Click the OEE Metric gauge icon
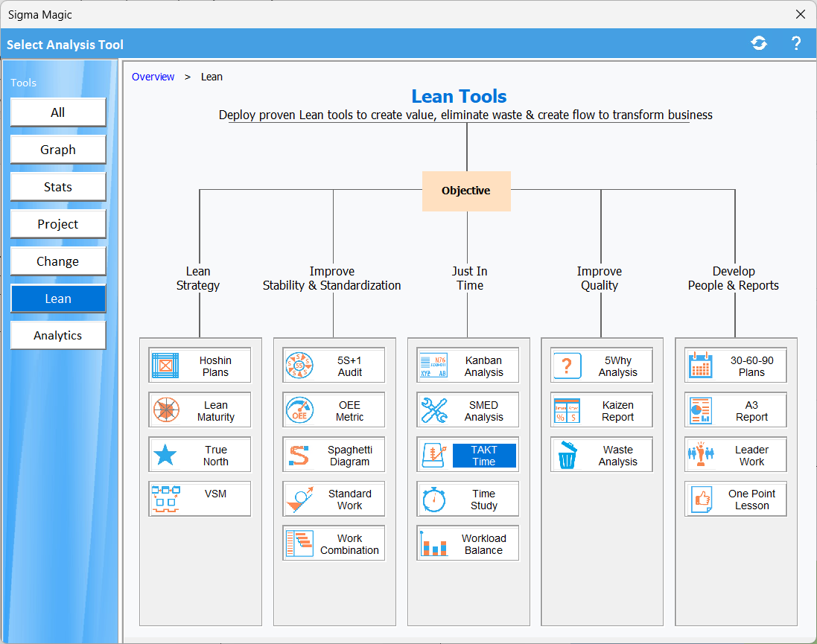 coord(299,410)
